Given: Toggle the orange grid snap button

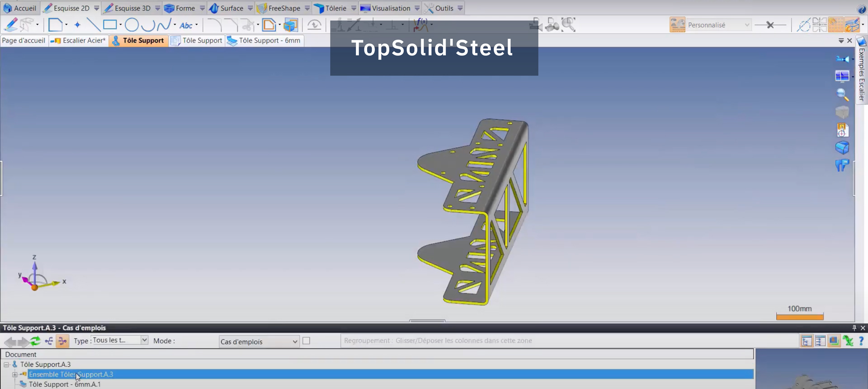Looking at the screenshot, I should pyautogui.click(x=835, y=25).
